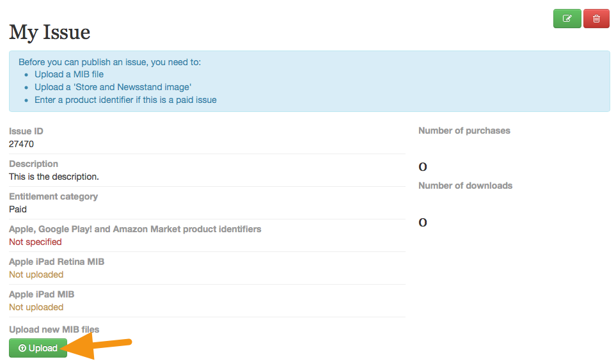This screenshot has height=364, width=616.
Task: Click the 'Paid' entitlement category value
Action: click(x=18, y=209)
